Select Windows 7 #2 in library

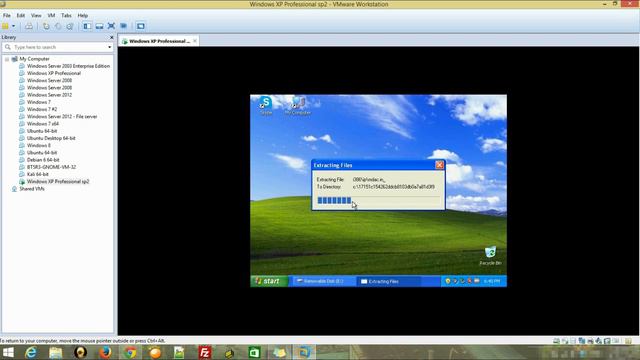42,109
